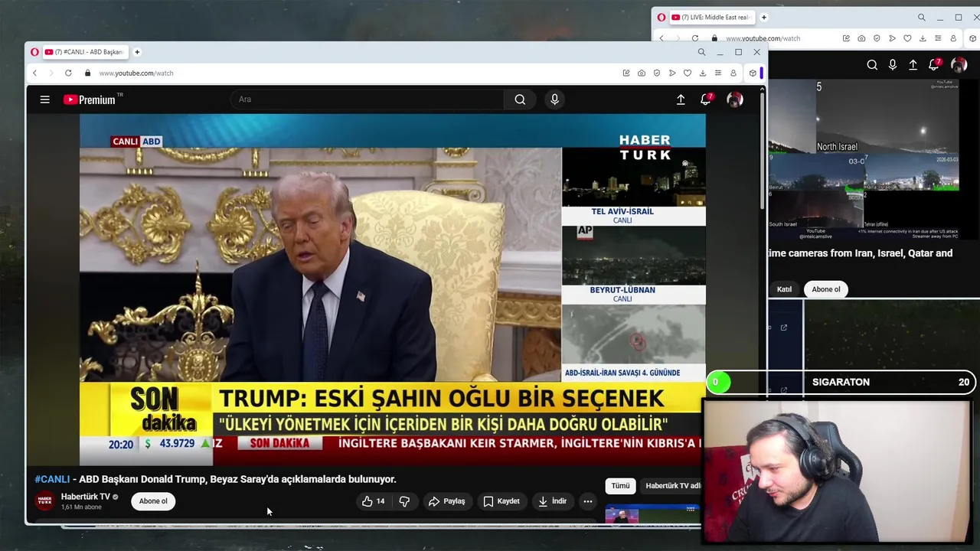Reload the page in the back browser window
This screenshot has width=980, height=551.
pos(695,38)
